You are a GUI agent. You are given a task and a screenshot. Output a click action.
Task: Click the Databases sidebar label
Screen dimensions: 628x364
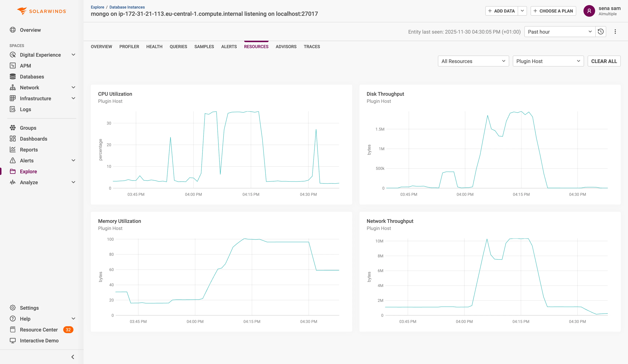[32, 76]
